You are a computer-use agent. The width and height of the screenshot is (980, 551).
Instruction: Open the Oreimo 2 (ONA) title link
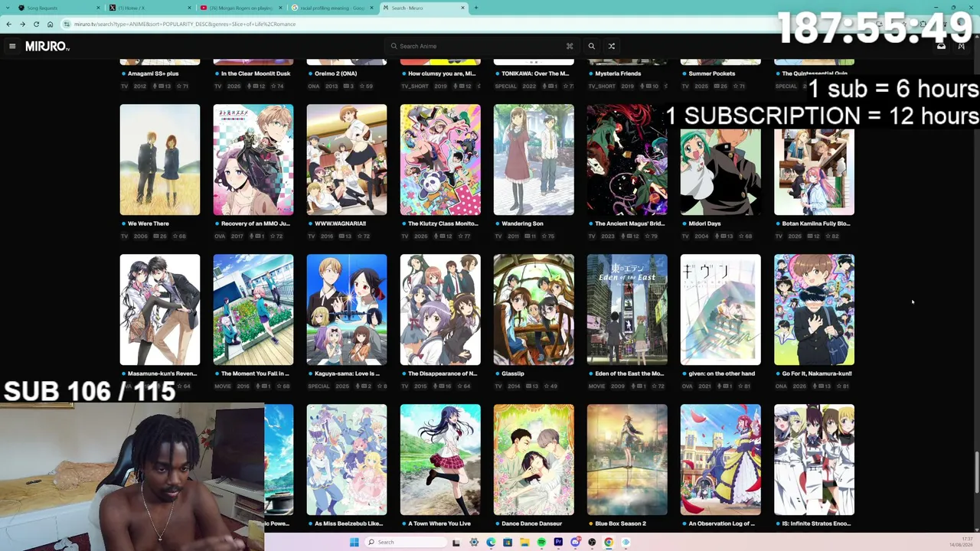[335, 73]
